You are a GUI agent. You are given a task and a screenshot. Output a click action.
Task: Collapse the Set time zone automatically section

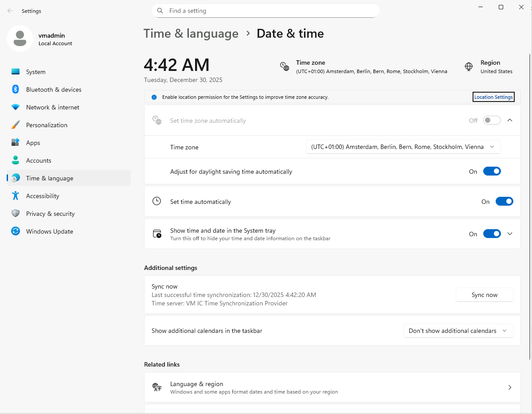pos(510,120)
